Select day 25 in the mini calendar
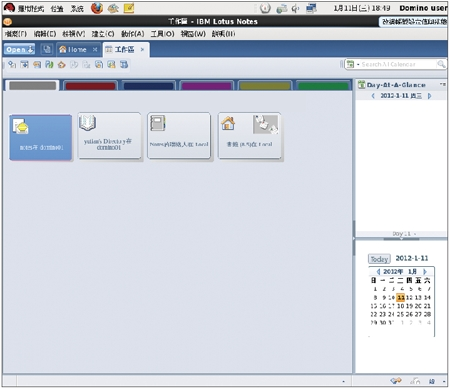450x389 pixels. tap(400, 314)
